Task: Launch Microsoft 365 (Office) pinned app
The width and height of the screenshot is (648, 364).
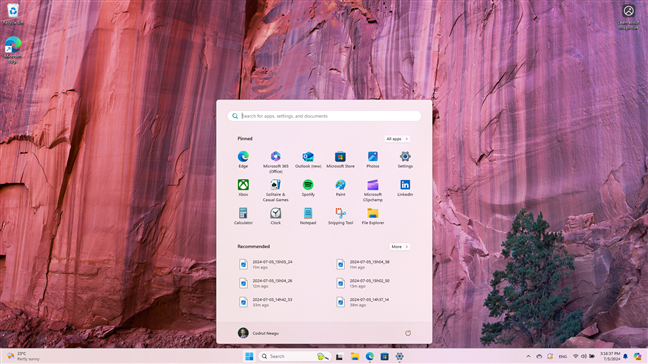Action: 276,162
